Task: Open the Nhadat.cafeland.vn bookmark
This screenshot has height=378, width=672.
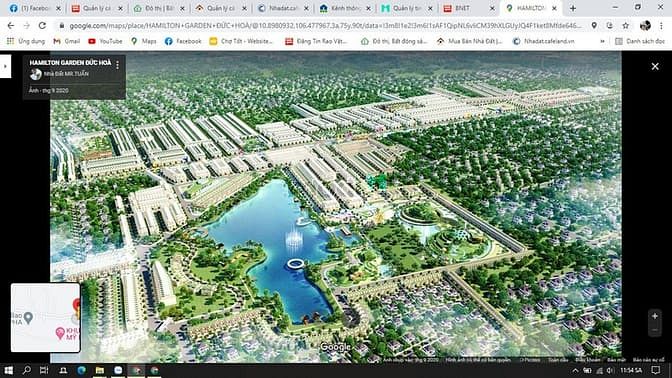Action: coord(543,41)
